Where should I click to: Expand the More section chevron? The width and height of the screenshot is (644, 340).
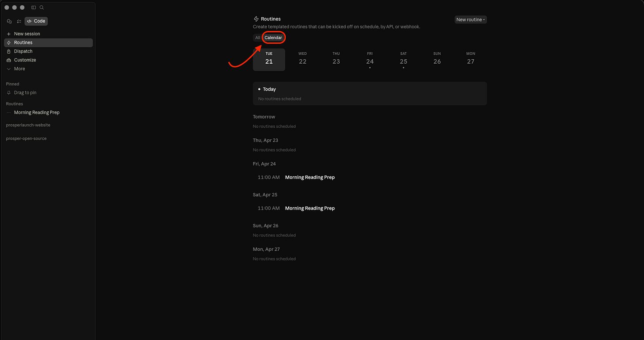tap(9, 69)
